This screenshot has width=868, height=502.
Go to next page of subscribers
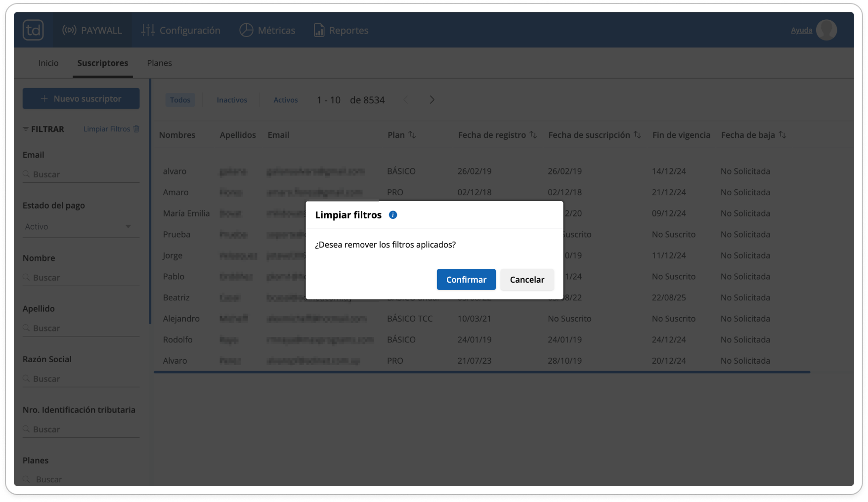[432, 100]
